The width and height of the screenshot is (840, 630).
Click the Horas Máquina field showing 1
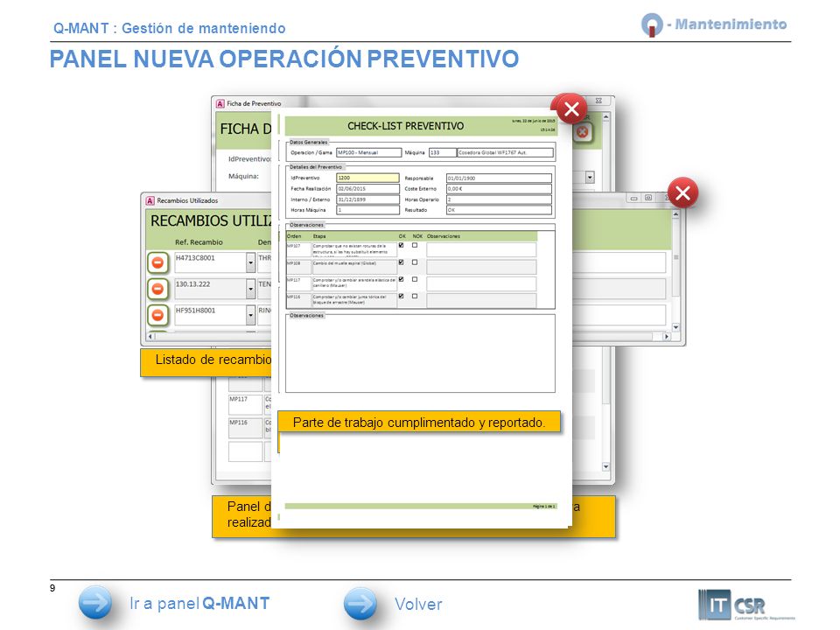pyautogui.click(x=367, y=210)
